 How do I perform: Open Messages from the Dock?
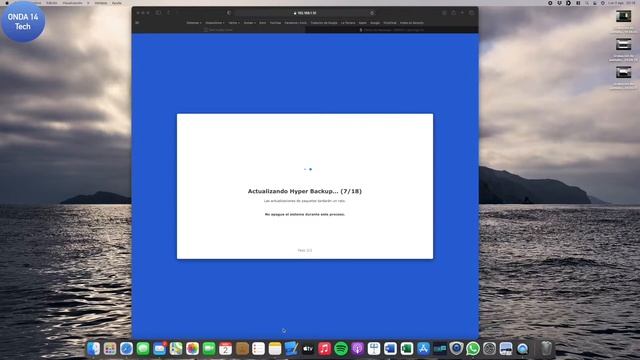pos(143,349)
